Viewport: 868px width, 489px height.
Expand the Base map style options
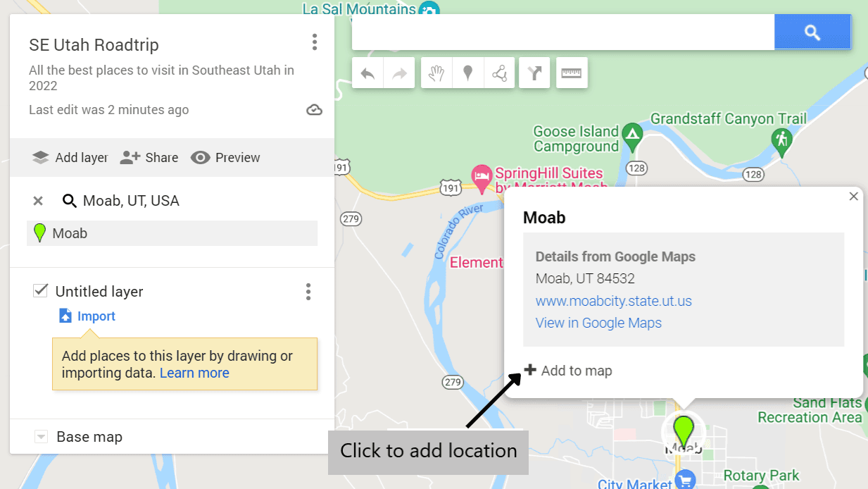tap(41, 436)
